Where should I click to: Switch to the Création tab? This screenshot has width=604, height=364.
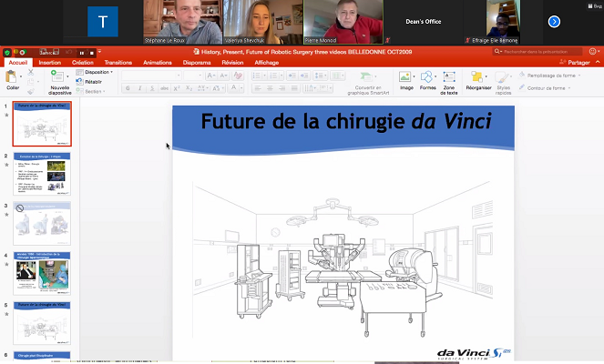[x=82, y=62]
